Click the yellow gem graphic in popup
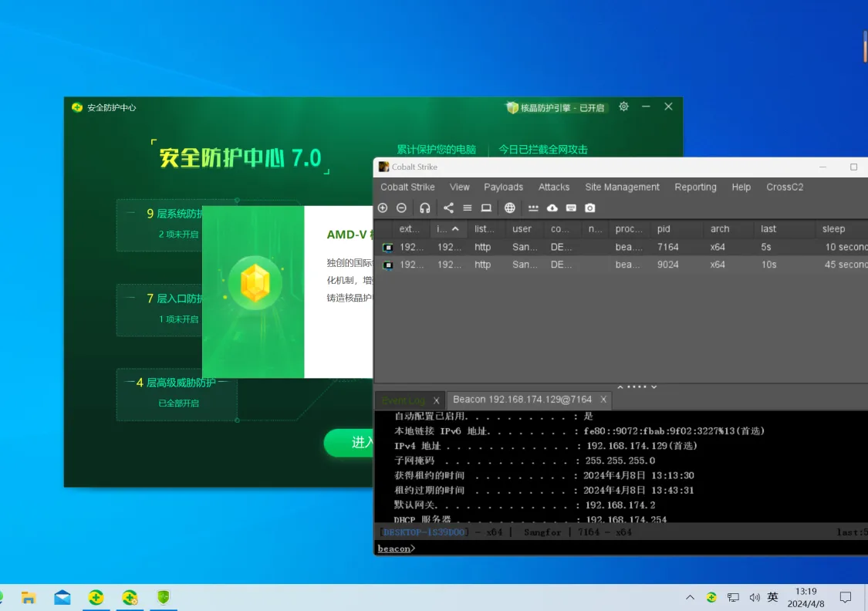This screenshot has height=611, width=868. (x=255, y=283)
